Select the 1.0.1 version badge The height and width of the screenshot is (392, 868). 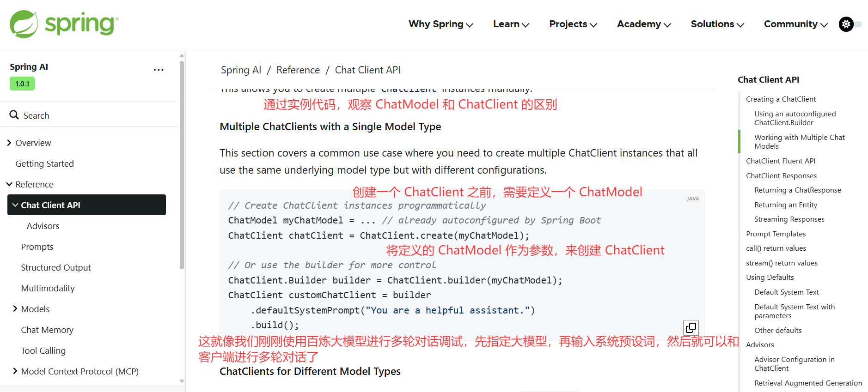pyautogui.click(x=22, y=84)
